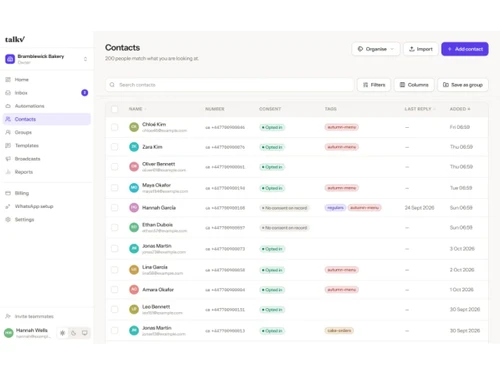The image size is (500, 375).
Task: Click the talkv logo
Action: coord(15,39)
